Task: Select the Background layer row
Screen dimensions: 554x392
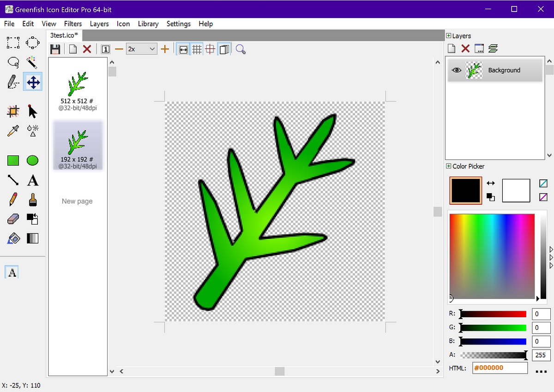Action: pyautogui.click(x=495, y=70)
